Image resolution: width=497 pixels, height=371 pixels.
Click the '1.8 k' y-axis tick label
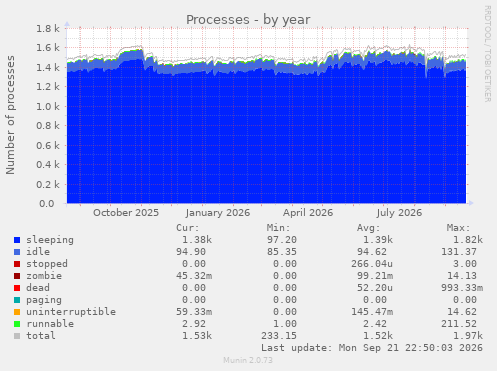47,29
